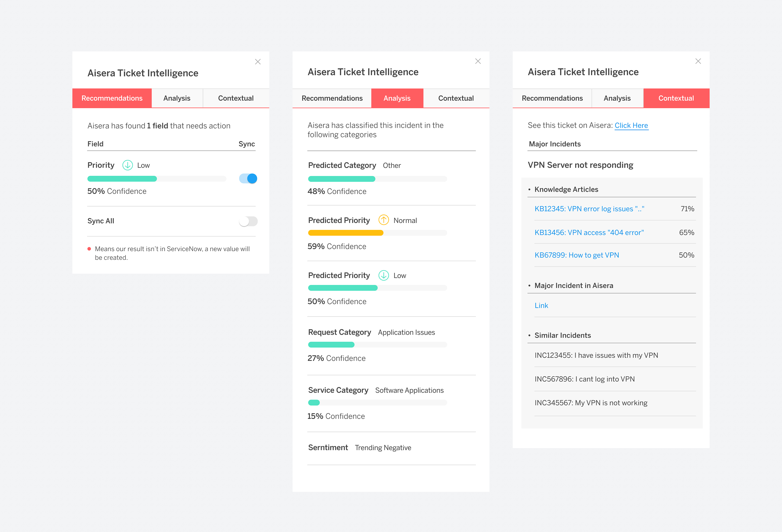Click the '27% Confidence' text
The width and height of the screenshot is (782, 532).
337,358
